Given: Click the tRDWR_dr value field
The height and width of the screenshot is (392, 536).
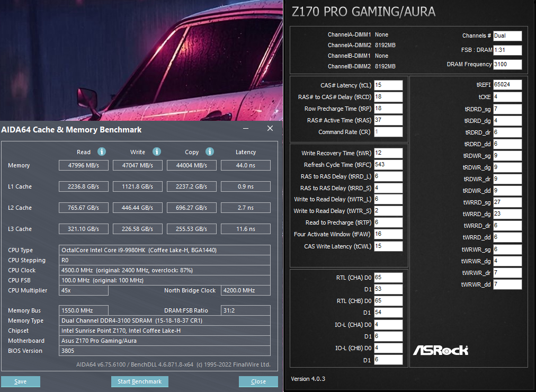Looking at the screenshot, I should pos(507,179).
